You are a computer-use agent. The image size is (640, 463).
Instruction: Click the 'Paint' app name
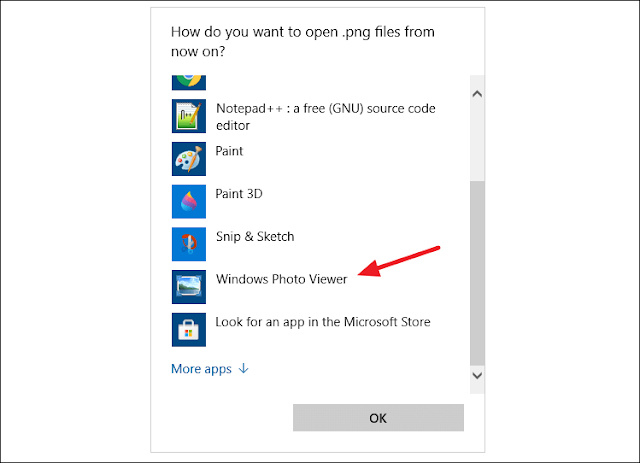[x=229, y=151]
